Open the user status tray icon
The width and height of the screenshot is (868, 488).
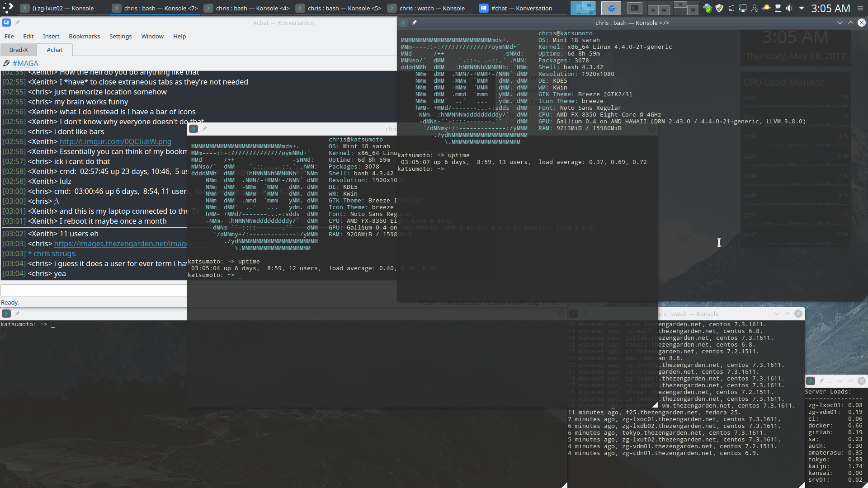tap(755, 8)
